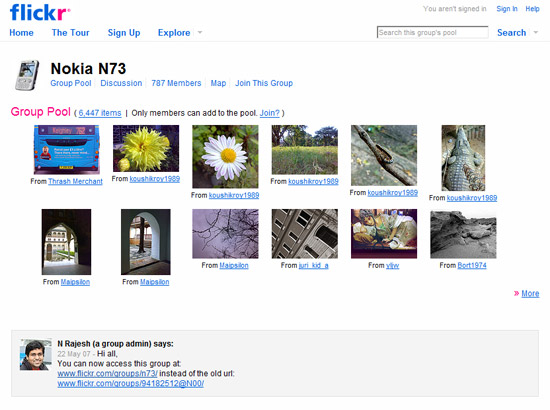Open Maipsilon link under white arch photo
The width and height of the screenshot is (550, 410).
[x=154, y=282]
